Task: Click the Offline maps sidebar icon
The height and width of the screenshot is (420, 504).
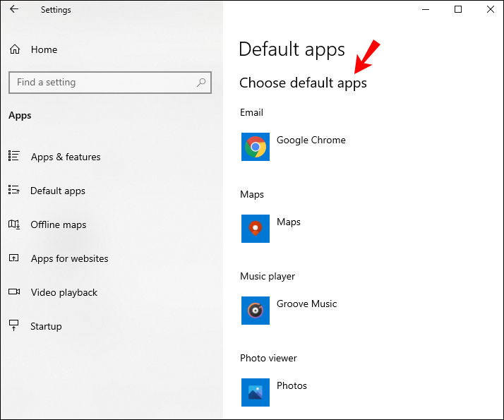Action: 14,224
